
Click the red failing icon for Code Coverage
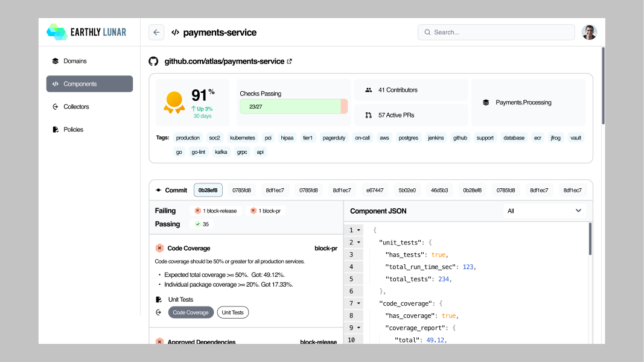click(x=160, y=248)
